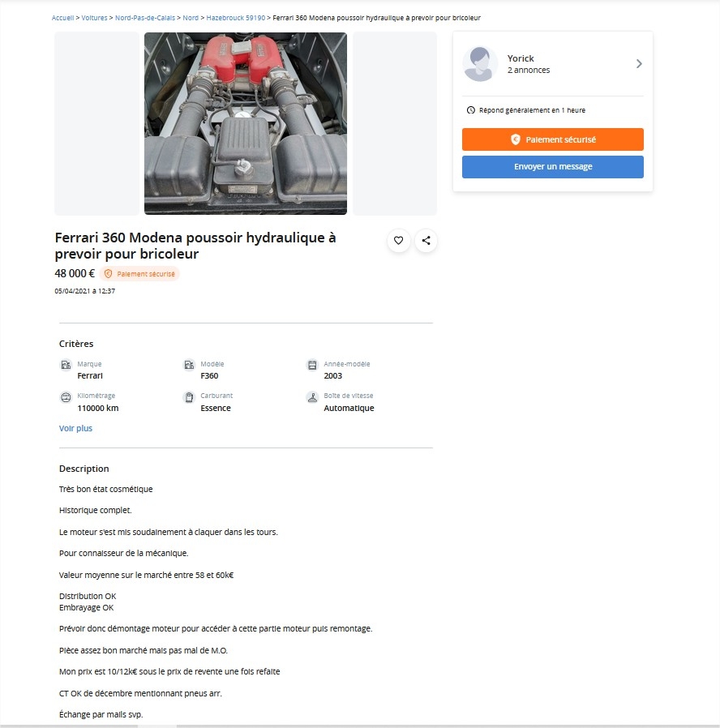Go to Accueil breadcrumb
Screen dimensions: 720x728
click(x=62, y=18)
